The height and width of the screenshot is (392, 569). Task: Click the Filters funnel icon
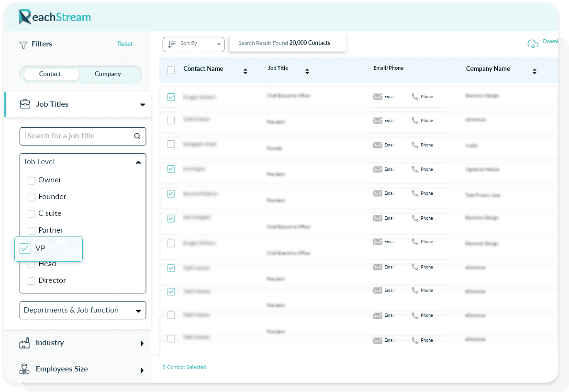pos(23,44)
